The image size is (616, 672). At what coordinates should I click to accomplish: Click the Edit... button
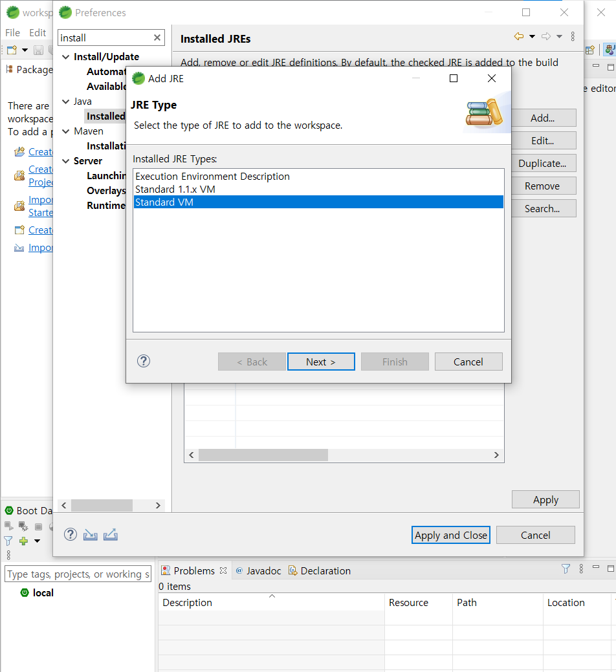[x=543, y=140]
